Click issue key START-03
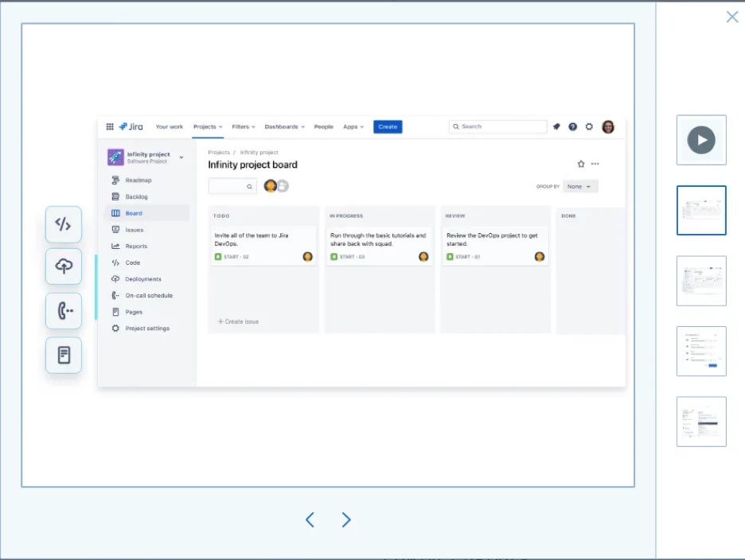Screen dimensions: 745x560 352,257
